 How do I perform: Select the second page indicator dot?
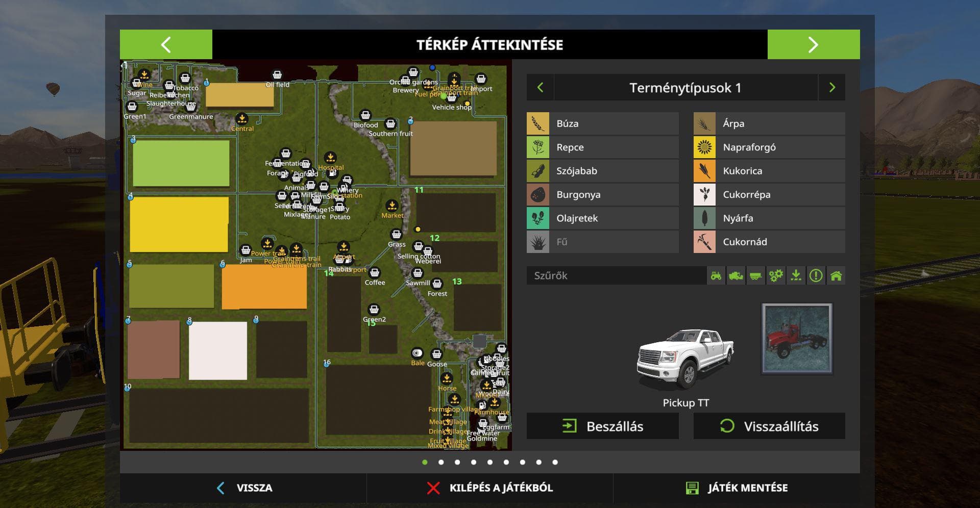(441, 462)
